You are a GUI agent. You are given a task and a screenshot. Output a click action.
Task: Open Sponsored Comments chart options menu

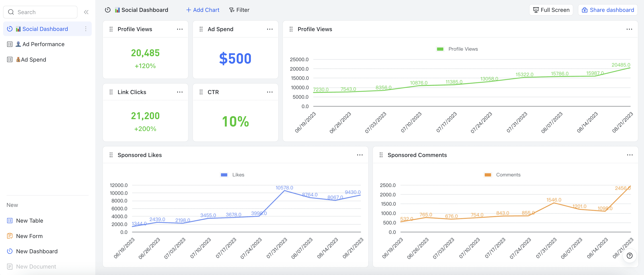point(629,155)
